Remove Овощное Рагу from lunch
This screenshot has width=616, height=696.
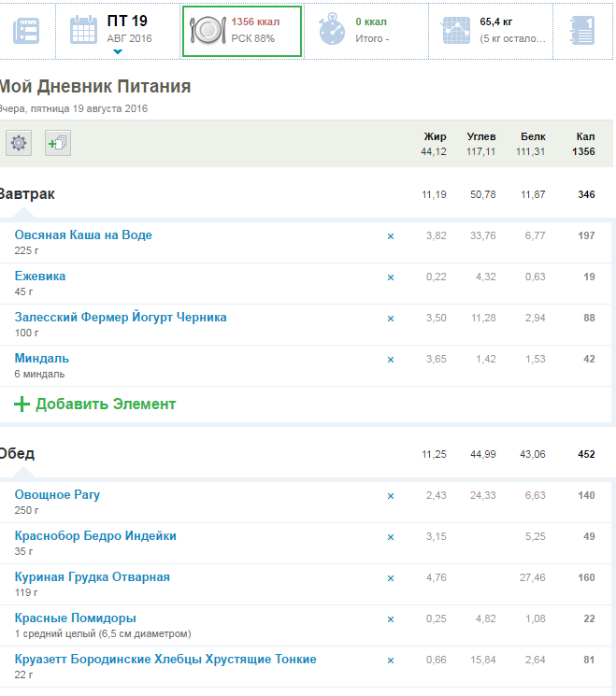(x=391, y=496)
